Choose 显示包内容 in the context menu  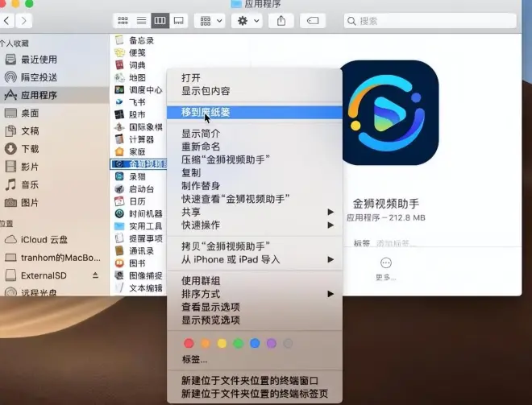[x=255, y=91]
